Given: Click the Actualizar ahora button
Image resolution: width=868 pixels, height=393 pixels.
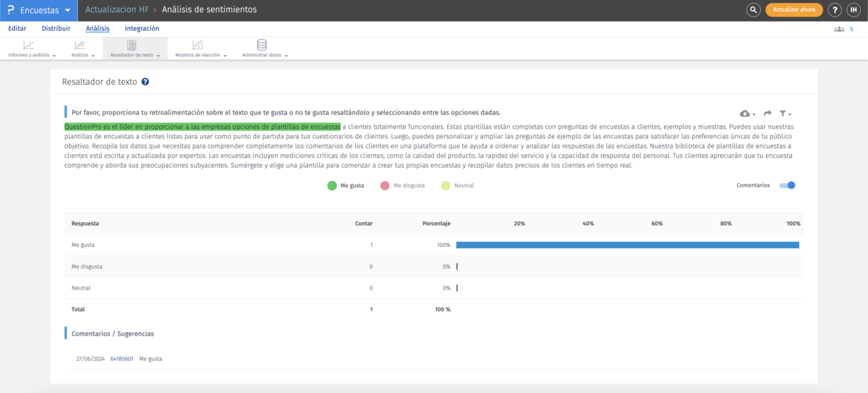Looking at the screenshot, I should (x=793, y=10).
